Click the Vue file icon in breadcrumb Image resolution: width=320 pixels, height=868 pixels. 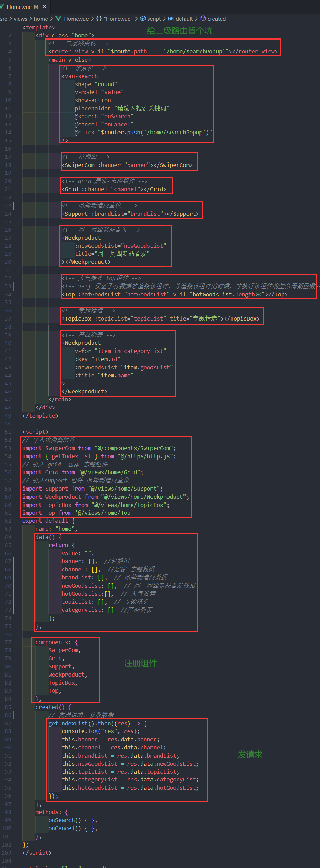(58, 19)
